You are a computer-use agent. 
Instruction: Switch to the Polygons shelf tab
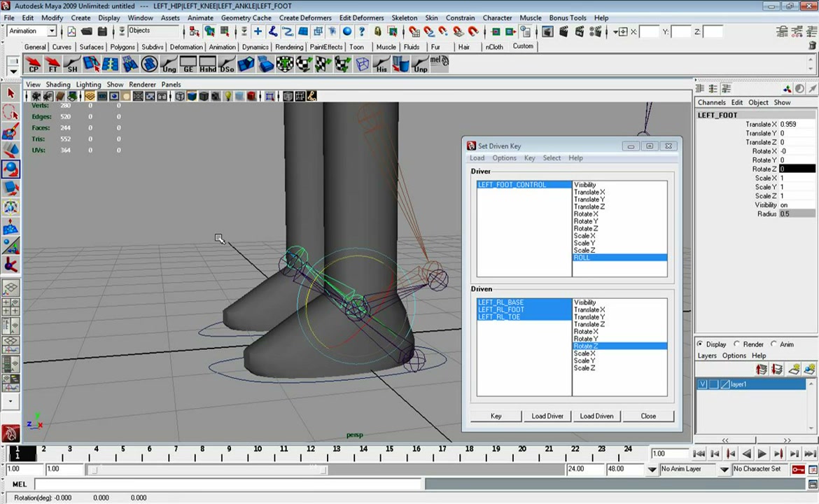point(122,47)
